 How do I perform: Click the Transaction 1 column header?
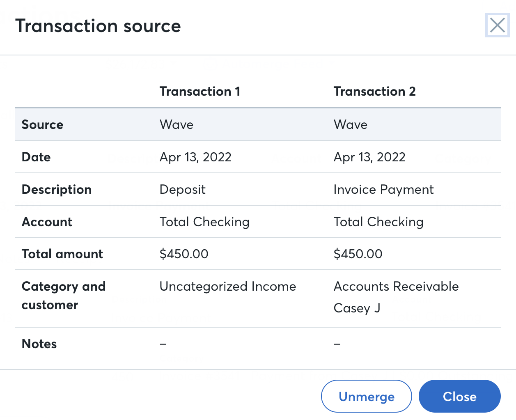[x=200, y=91]
